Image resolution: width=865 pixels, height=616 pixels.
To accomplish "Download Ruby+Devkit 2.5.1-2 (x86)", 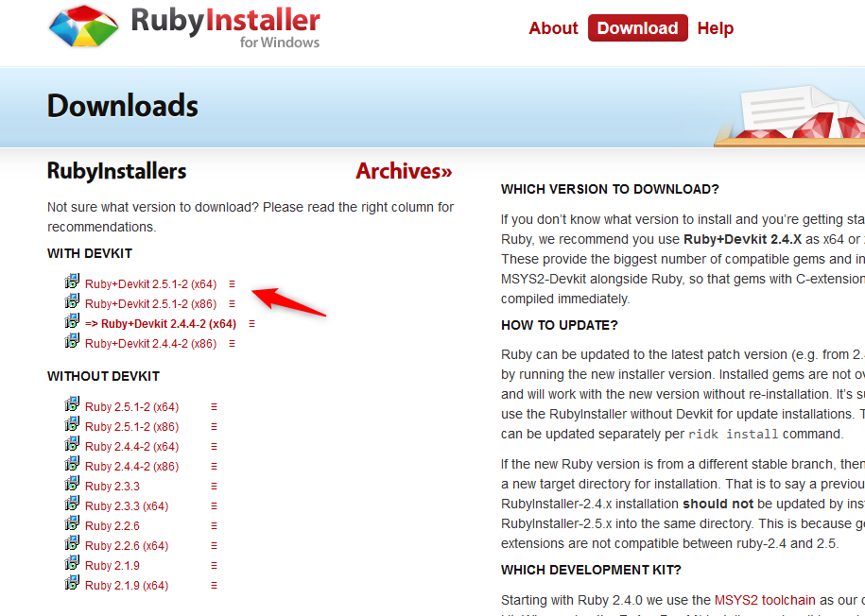I will point(150,304).
